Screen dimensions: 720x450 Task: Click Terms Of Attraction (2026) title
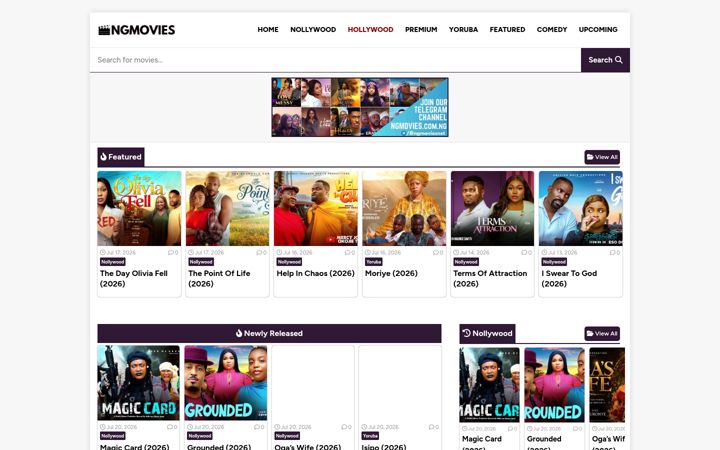(x=490, y=278)
